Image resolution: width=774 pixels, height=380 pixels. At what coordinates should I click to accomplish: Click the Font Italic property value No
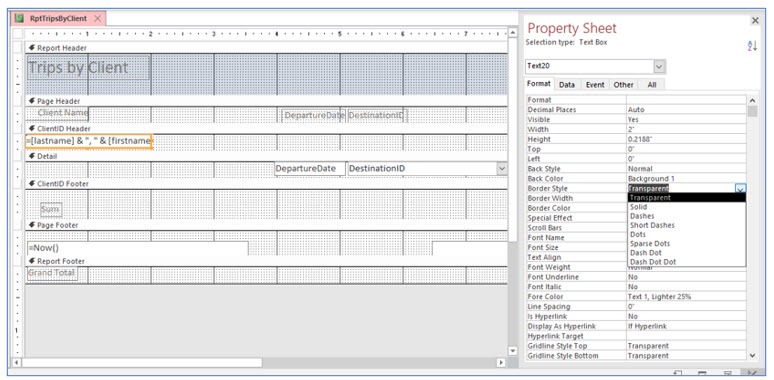tap(686, 287)
